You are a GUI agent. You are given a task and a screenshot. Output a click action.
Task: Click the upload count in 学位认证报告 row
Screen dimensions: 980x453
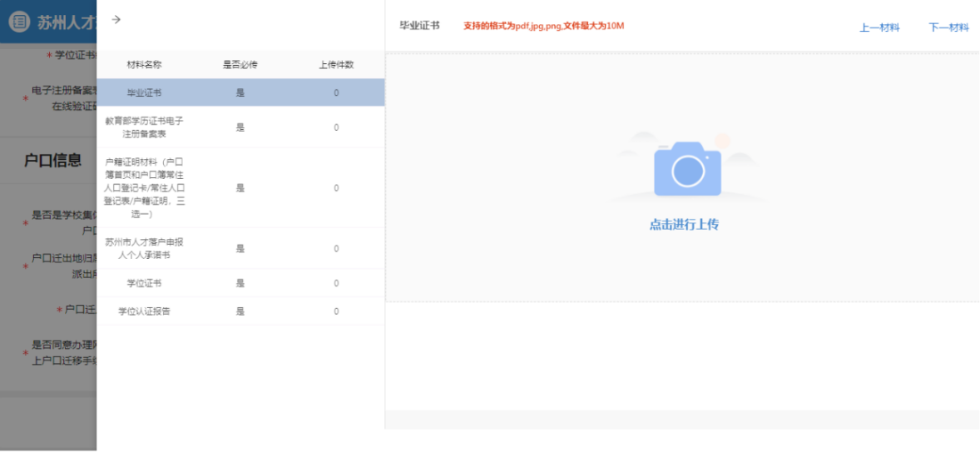coord(336,311)
